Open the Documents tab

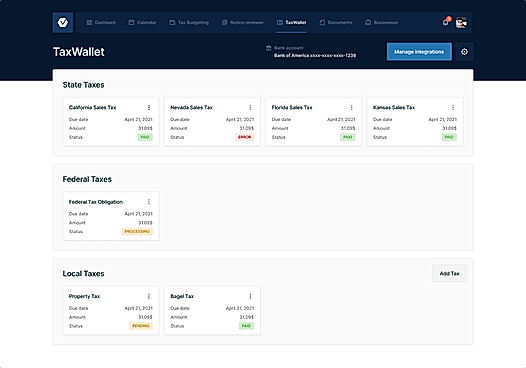(336, 22)
